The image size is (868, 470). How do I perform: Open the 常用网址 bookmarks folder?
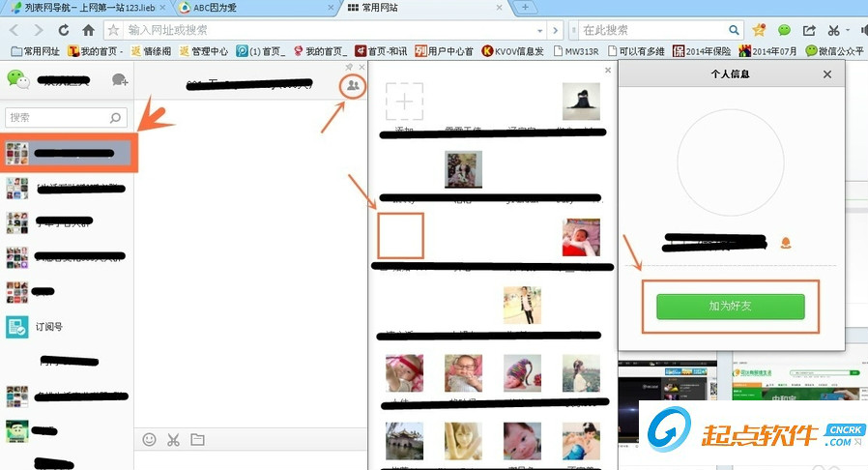point(36,51)
